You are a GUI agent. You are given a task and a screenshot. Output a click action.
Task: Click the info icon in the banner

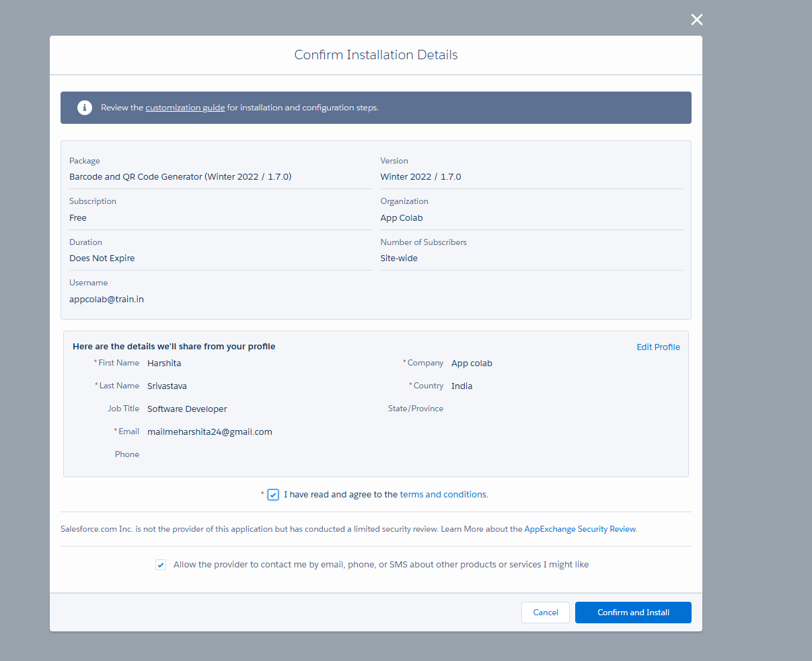[x=84, y=107]
